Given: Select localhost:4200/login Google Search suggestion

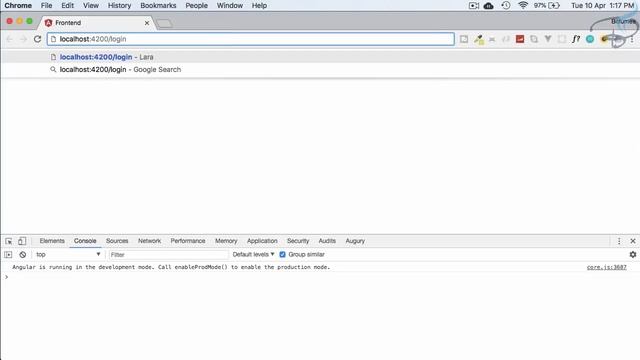Looking at the screenshot, I should [x=320, y=69].
